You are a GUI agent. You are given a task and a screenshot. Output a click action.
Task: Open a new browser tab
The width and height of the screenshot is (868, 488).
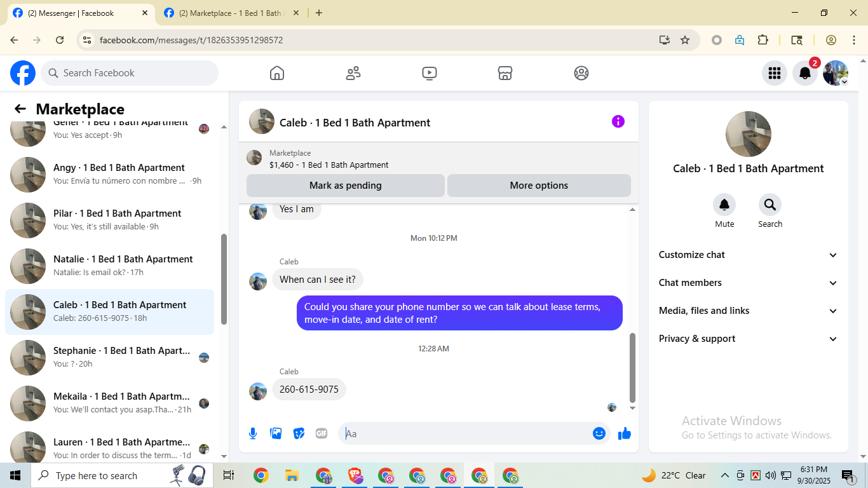(x=319, y=13)
